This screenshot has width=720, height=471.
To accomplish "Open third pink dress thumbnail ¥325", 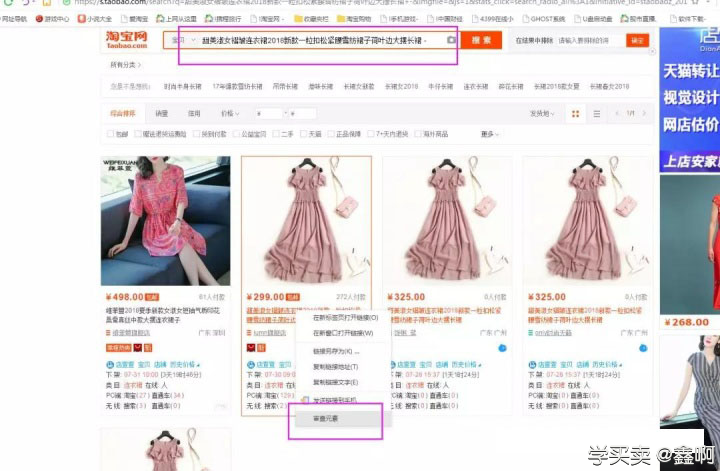I will [x=447, y=221].
